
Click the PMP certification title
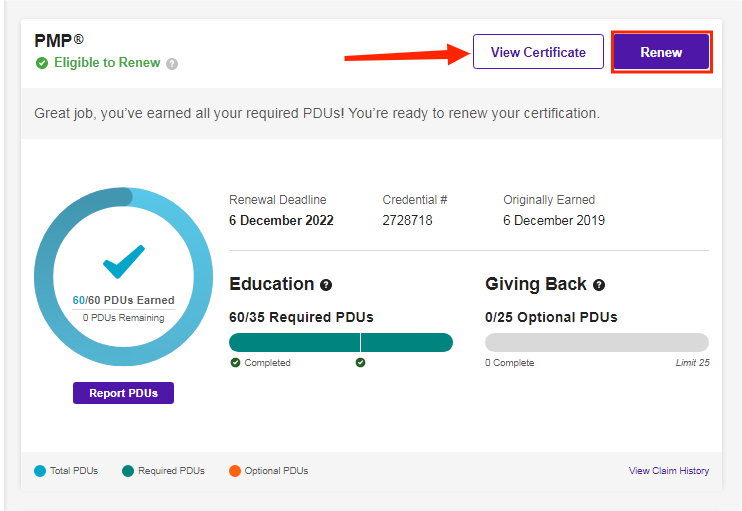pos(58,41)
